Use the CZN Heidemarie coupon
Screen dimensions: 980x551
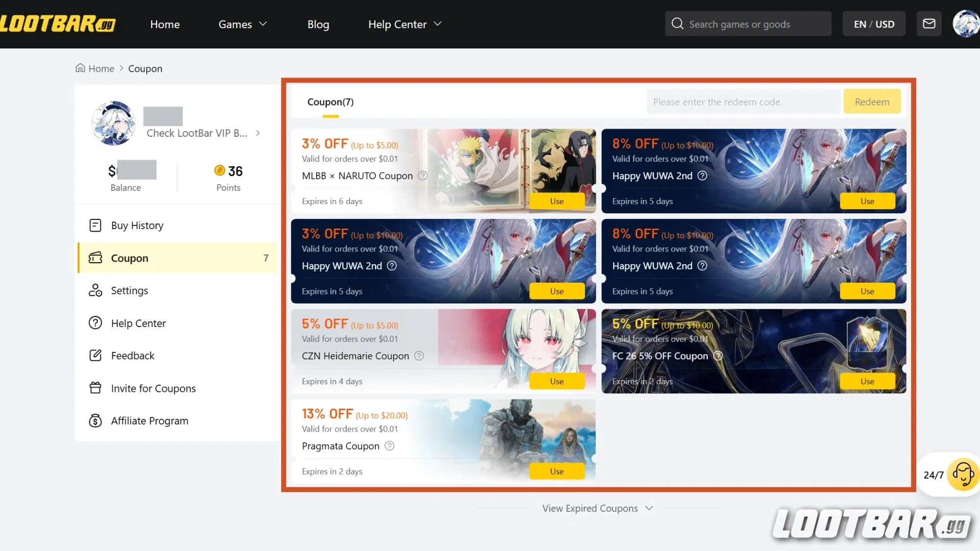[557, 381]
